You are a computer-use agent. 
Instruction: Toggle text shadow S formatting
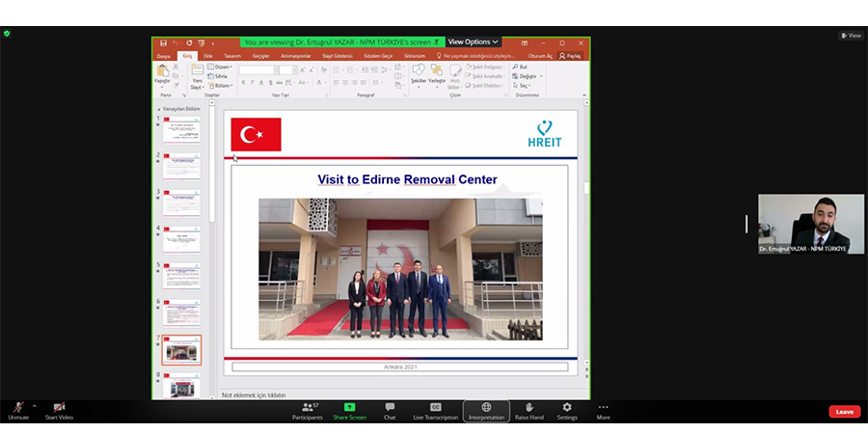tap(270, 83)
